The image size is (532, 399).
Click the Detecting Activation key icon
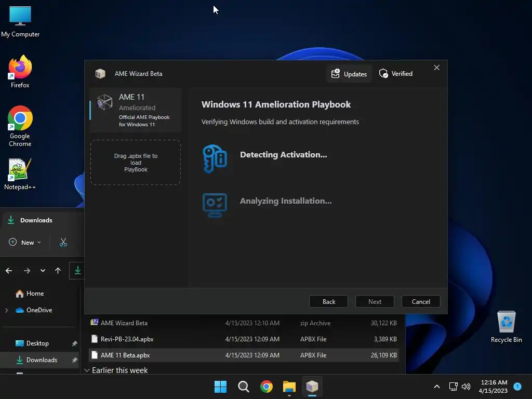215,158
